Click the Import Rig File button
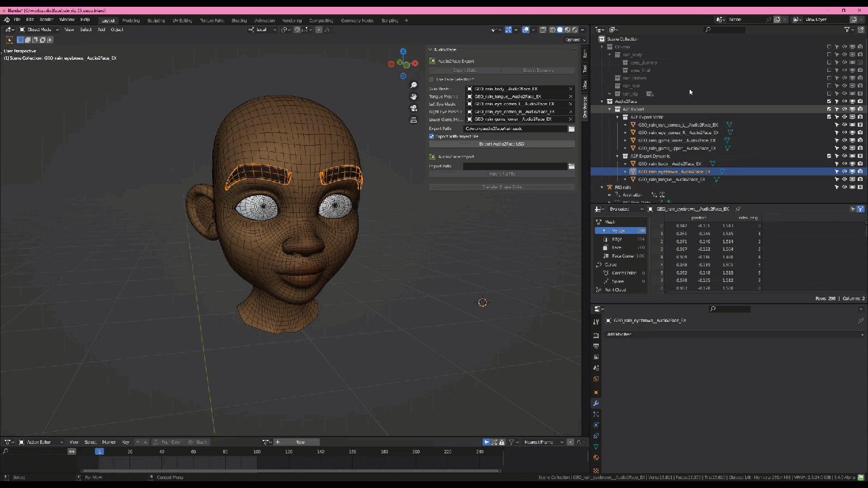The height and width of the screenshot is (488, 868). (502, 174)
